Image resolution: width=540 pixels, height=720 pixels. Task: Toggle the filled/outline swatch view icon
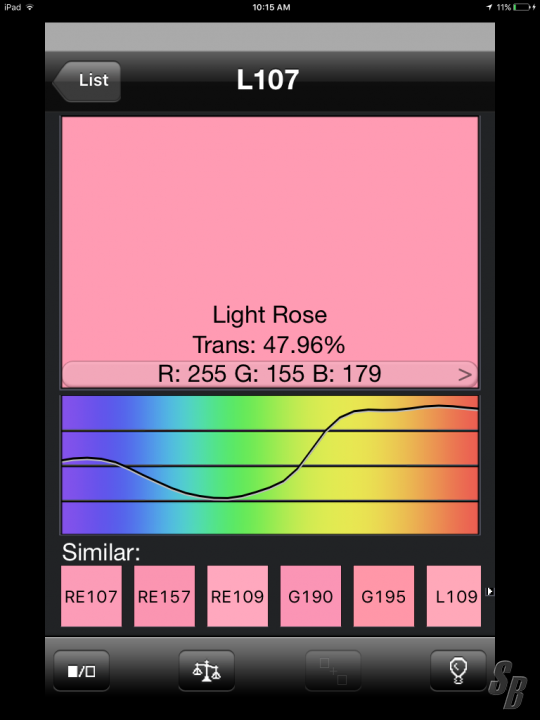(81, 671)
